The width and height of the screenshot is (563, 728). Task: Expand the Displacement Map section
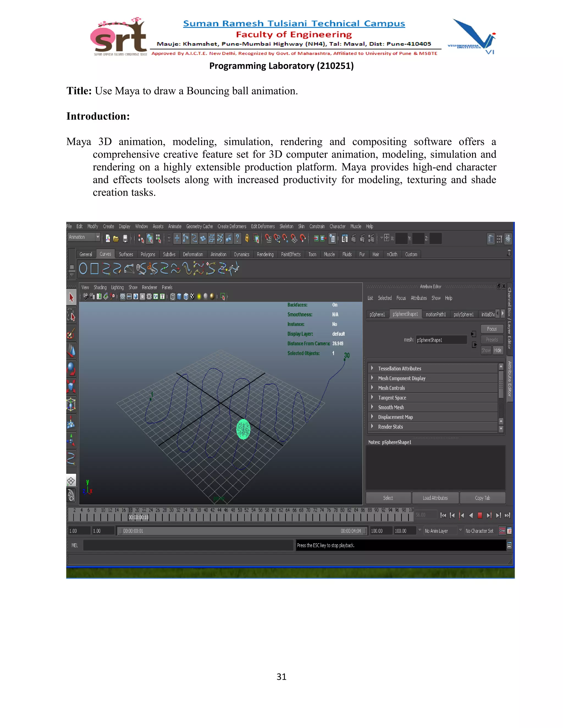coord(433,417)
